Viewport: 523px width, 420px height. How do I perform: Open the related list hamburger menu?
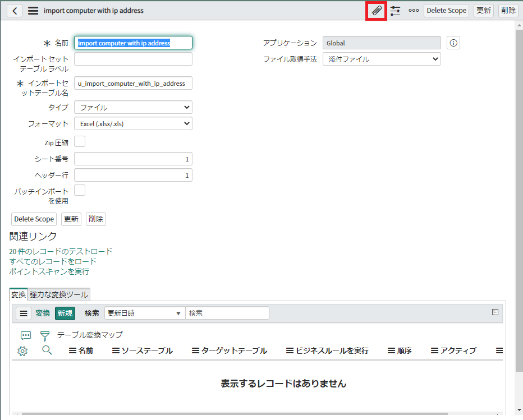24,313
